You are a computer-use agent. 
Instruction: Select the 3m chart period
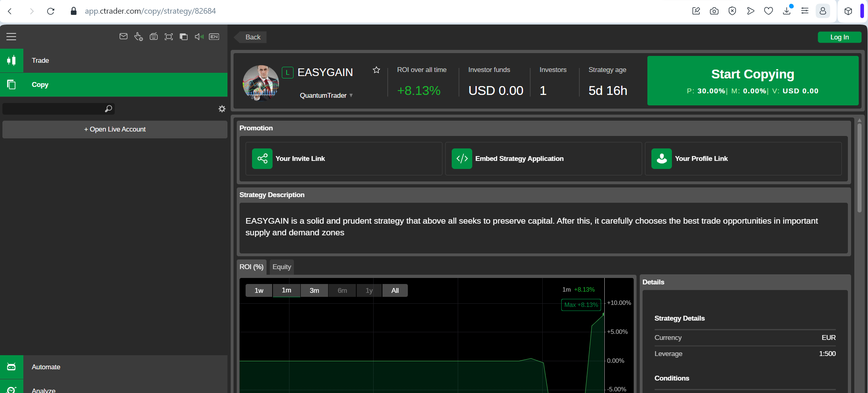(x=314, y=290)
